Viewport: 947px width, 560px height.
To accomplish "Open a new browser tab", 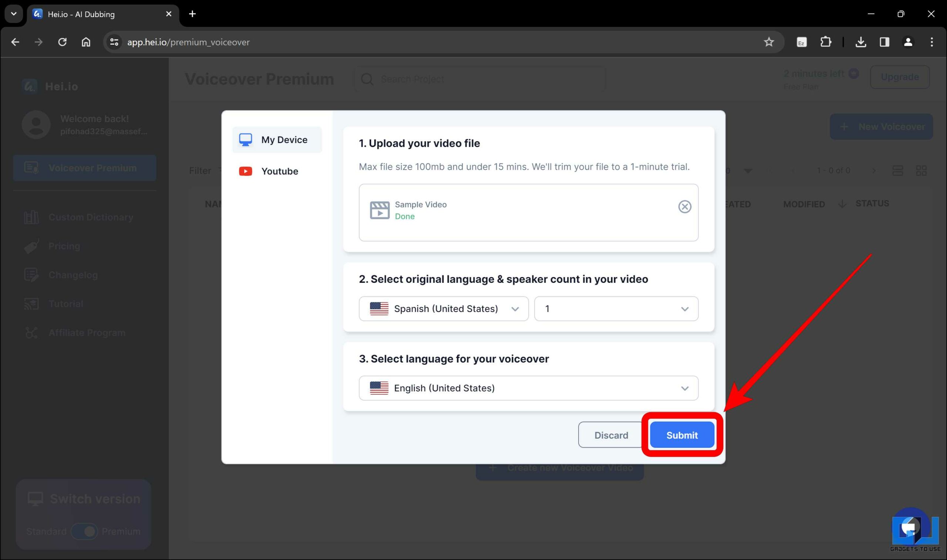I will pyautogui.click(x=192, y=14).
